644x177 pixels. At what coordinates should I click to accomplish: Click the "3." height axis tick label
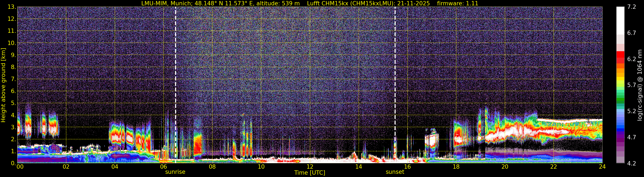(x=13, y=127)
